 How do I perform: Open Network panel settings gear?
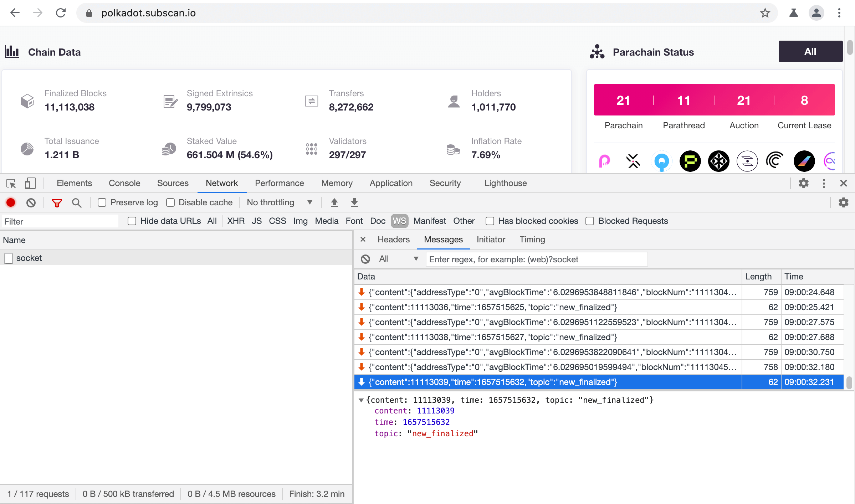pos(844,202)
